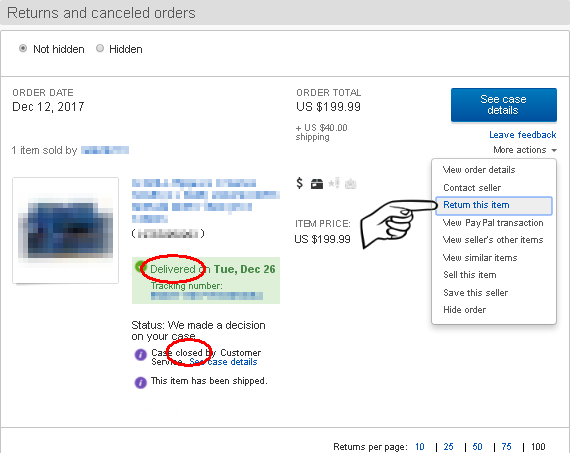Click the info icon beside item shipped text

pyautogui.click(x=140, y=383)
